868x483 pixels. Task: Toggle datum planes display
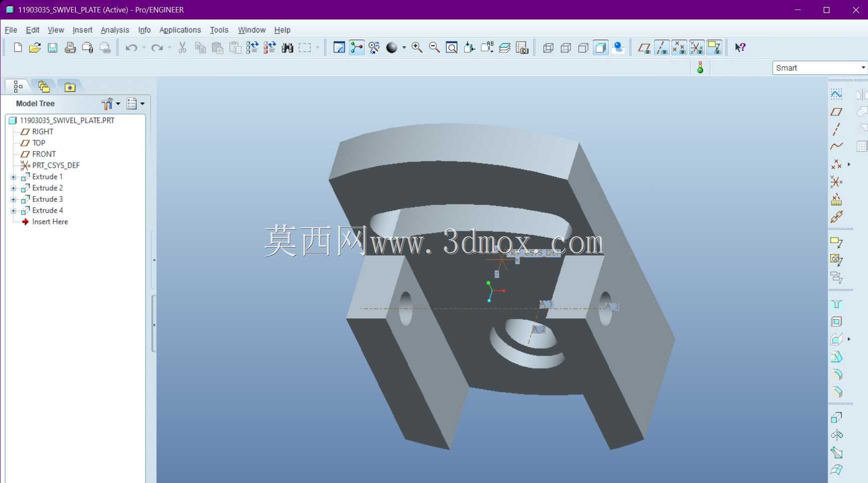644,48
